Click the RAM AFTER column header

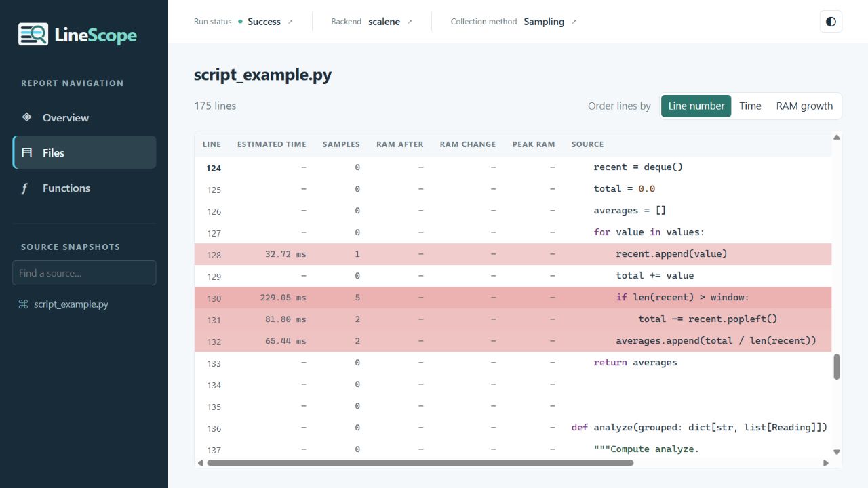pyautogui.click(x=400, y=144)
